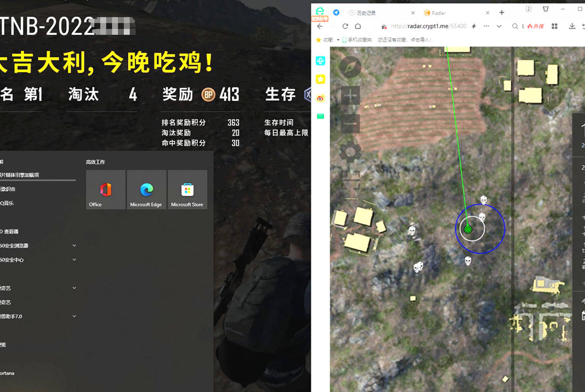The height and width of the screenshot is (392, 585).
Task: Click the 高效工作 tile group header
Action: pyautogui.click(x=96, y=162)
